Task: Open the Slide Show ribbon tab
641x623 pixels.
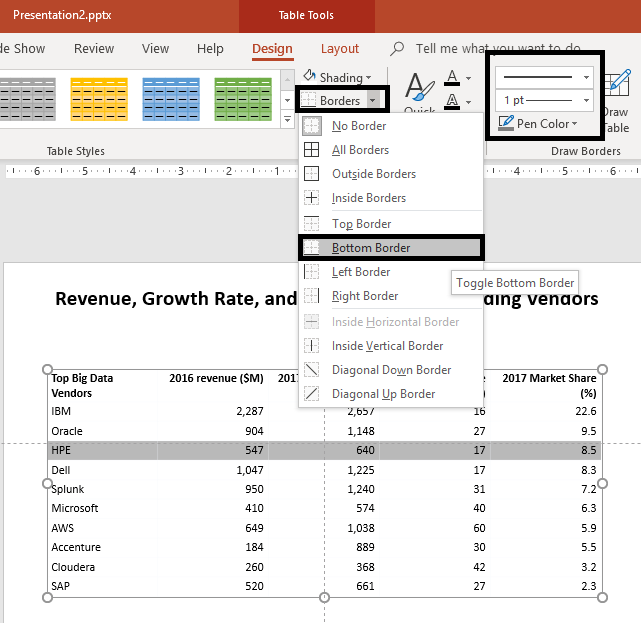Action: [x=22, y=49]
